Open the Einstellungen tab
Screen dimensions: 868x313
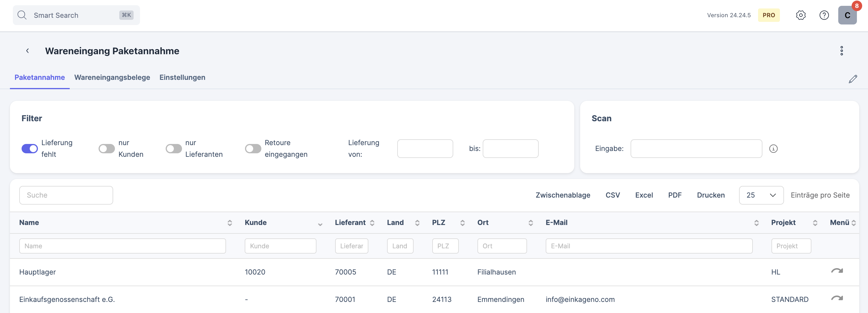tap(182, 78)
